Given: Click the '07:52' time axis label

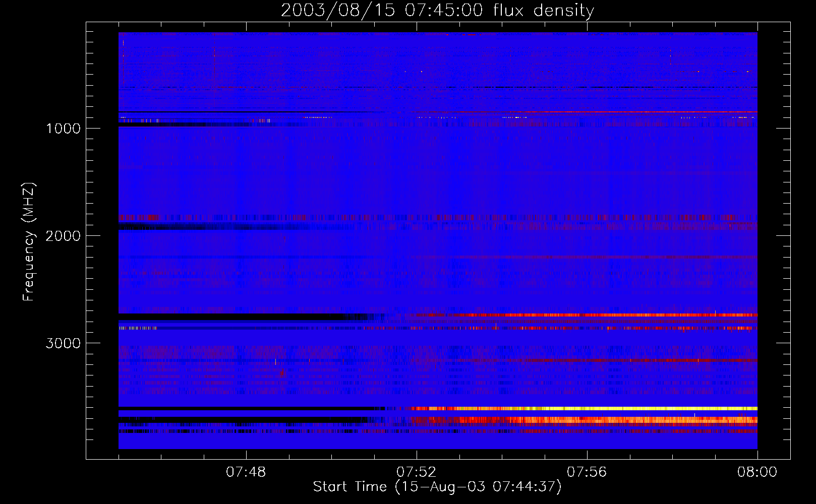Looking at the screenshot, I should pos(416,472).
